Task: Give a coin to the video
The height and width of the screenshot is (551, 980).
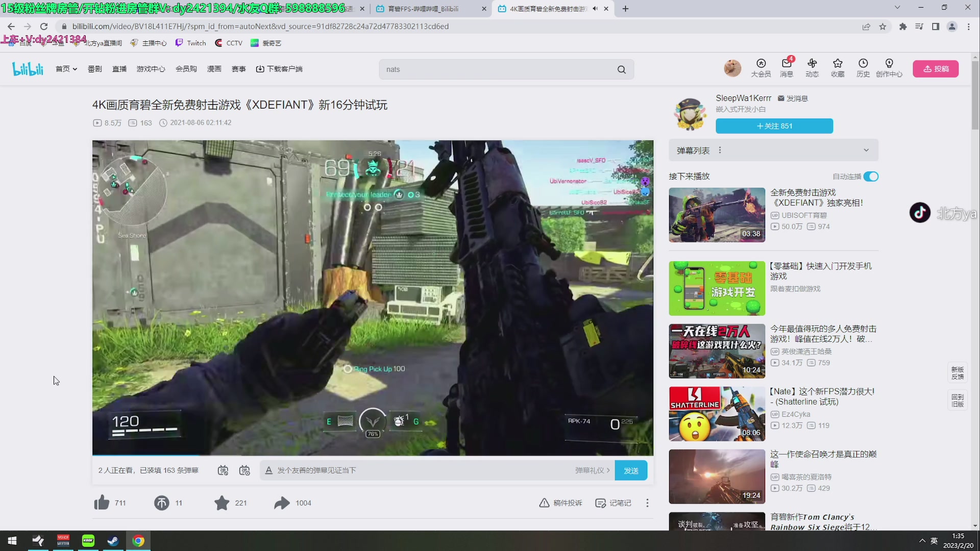Action: pos(161,503)
